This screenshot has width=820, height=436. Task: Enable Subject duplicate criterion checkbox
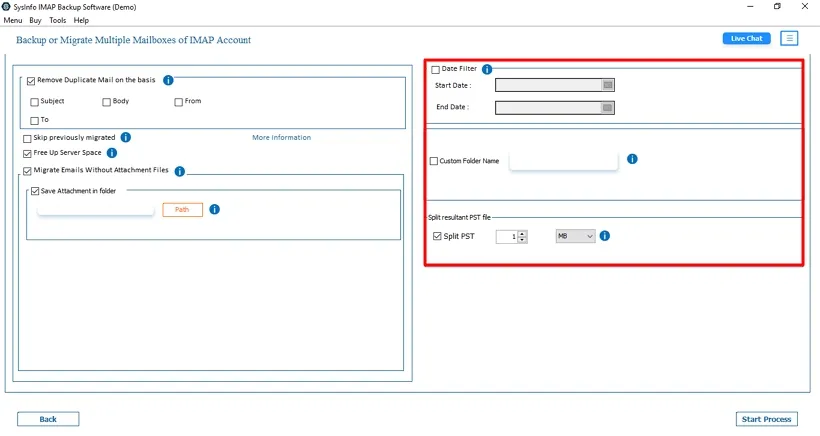pyautogui.click(x=35, y=102)
